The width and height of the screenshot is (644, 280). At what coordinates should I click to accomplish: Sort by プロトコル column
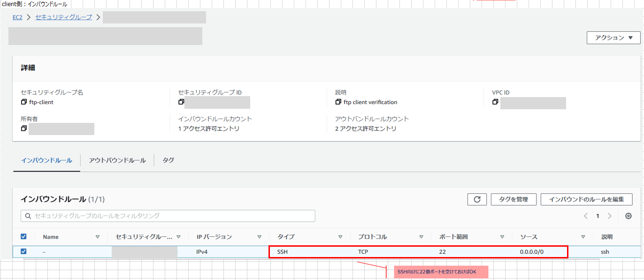point(422,237)
